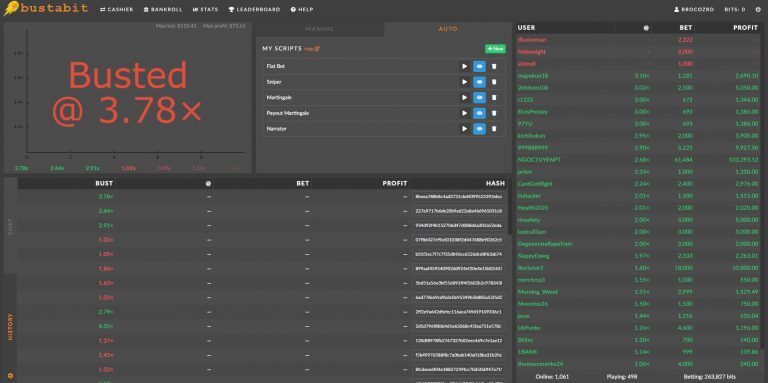Open the 2.79x bust in history

coord(106,311)
